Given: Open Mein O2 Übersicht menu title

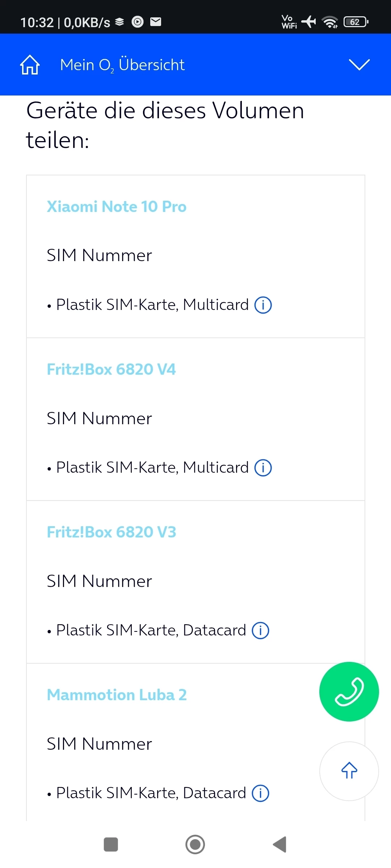Looking at the screenshot, I should click(x=122, y=65).
